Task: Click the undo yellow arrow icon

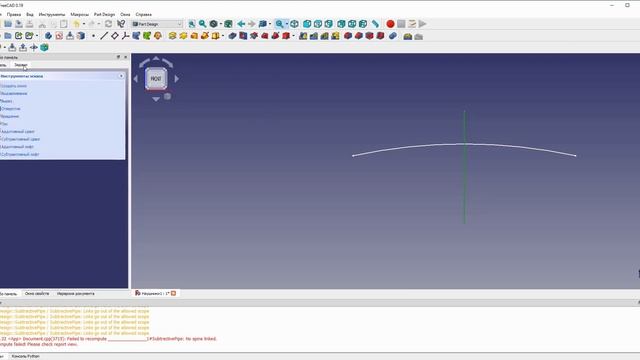Action: 76,24
